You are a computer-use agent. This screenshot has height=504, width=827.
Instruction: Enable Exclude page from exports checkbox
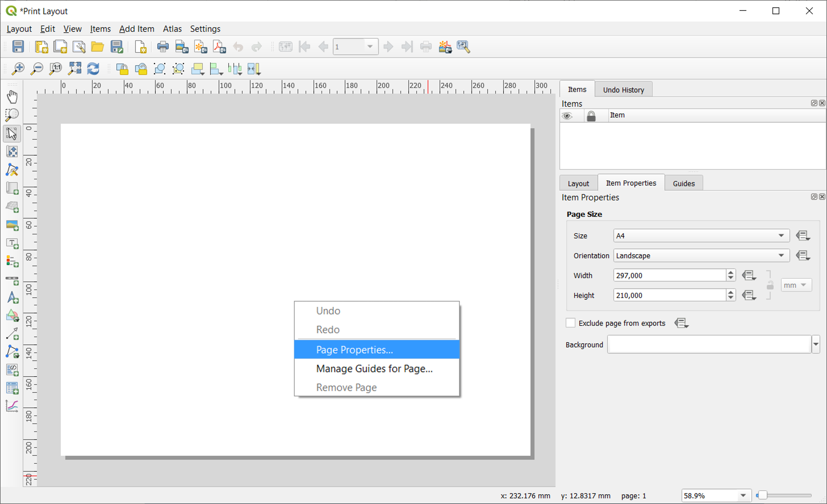point(570,323)
